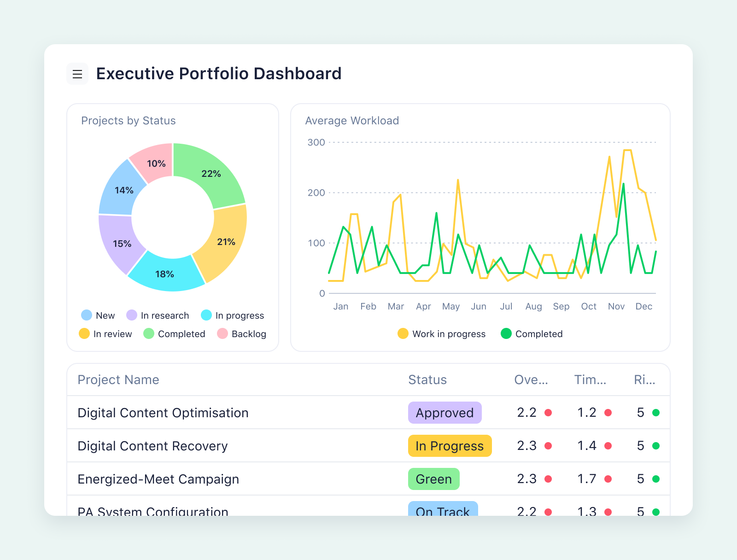Image resolution: width=737 pixels, height=560 pixels.
Task: Click the 'In Progress' badge for Digital Content Recovery
Action: (450, 446)
